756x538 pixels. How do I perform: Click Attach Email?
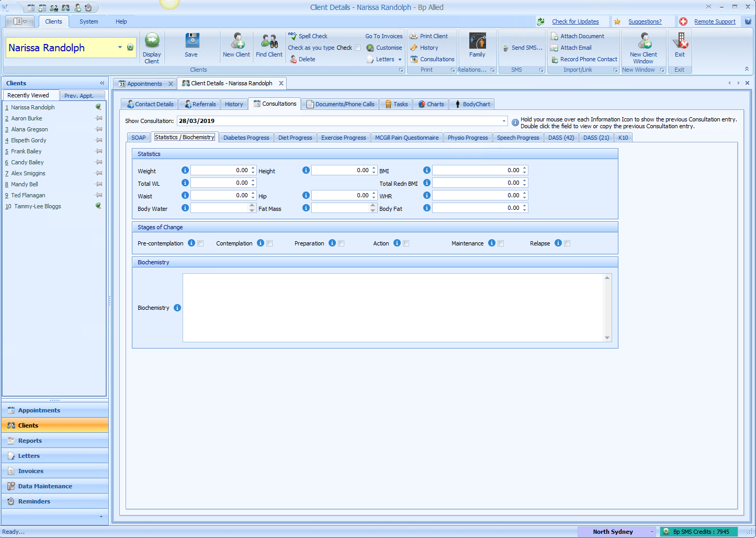[571, 48]
